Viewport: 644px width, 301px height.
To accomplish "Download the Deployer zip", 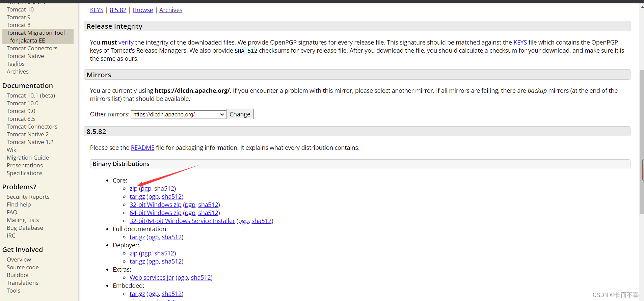I will point(133,253).
